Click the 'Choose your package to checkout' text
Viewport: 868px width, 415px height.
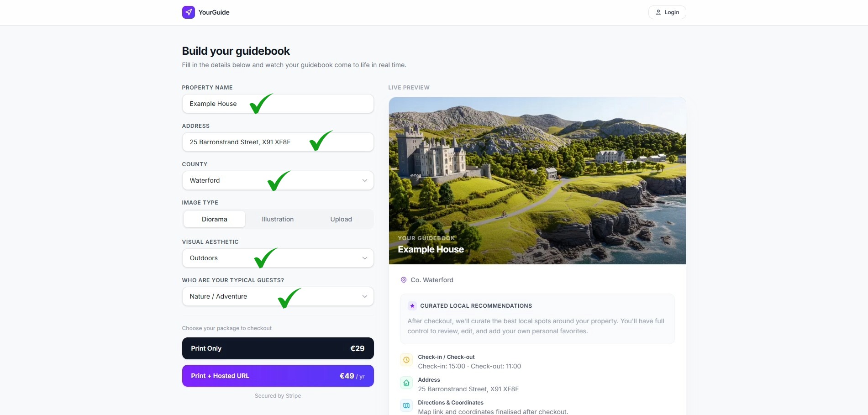pos(226,328)
